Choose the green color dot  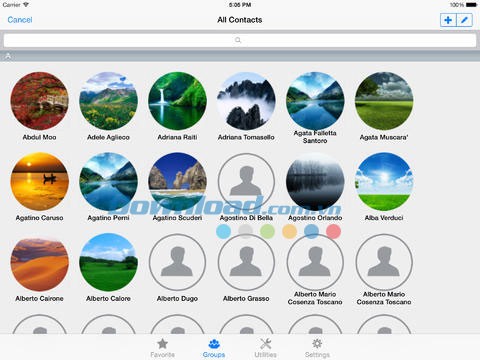(x=267, y=231)
